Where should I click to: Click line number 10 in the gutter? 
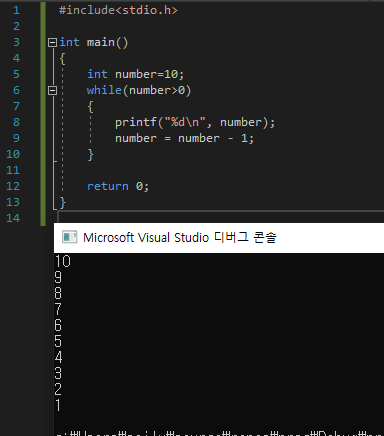(x=13, y=154)
